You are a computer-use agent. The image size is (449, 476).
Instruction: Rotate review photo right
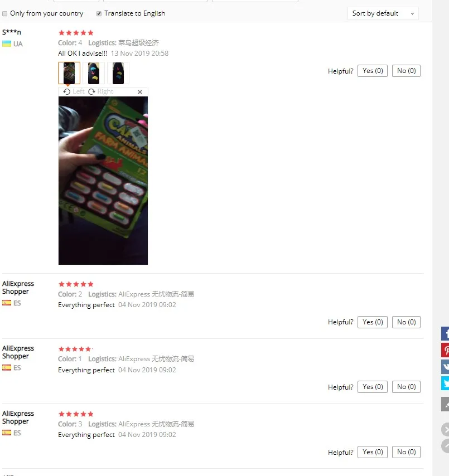point(101,91)
